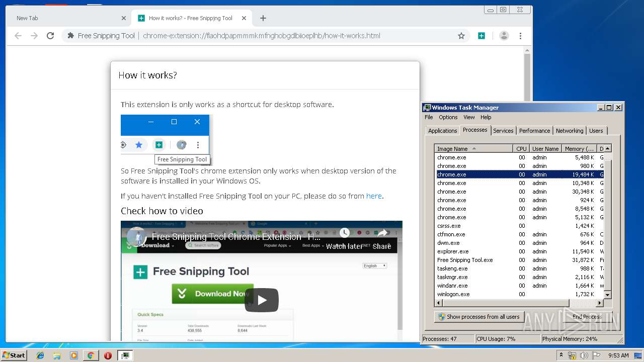Viewport: 644px width, 362px height.
Task: Open Chrome three-dot menu
Action: pos(520,36)
